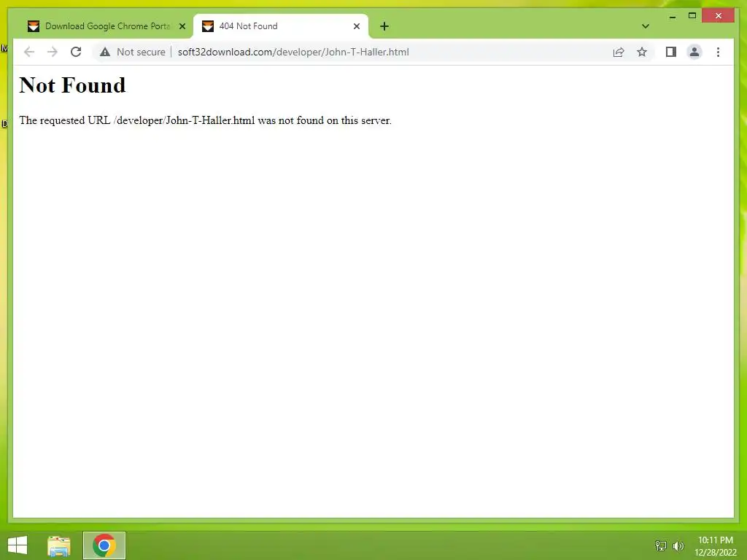747x560 pixels.
Task: Go forward to next page
Action: pos(53,52)
